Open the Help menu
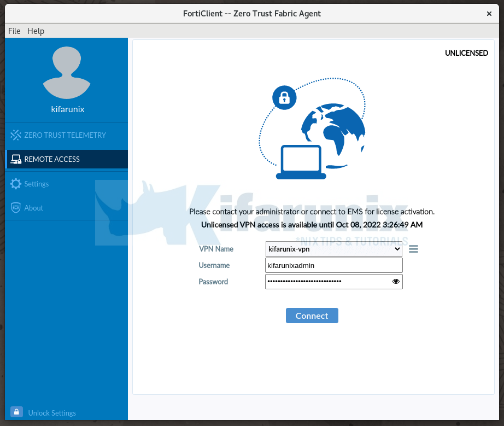Viewport: 504px width, 426px height. coord(36,31)
